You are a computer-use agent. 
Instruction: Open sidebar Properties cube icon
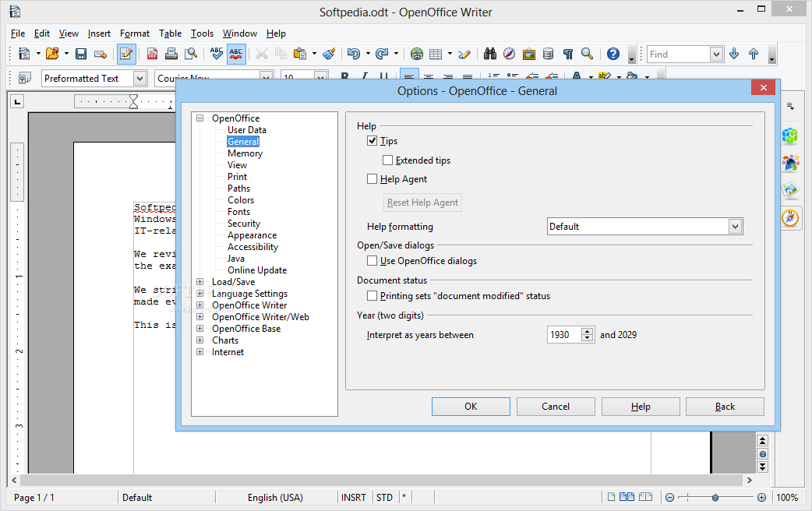[x=790, y=136]
